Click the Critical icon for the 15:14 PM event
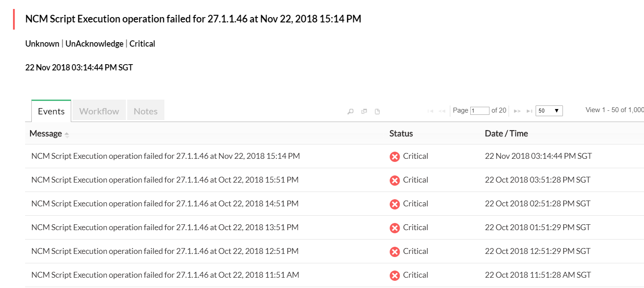This screenshot has width=644, height=288. tap(395, 157)
